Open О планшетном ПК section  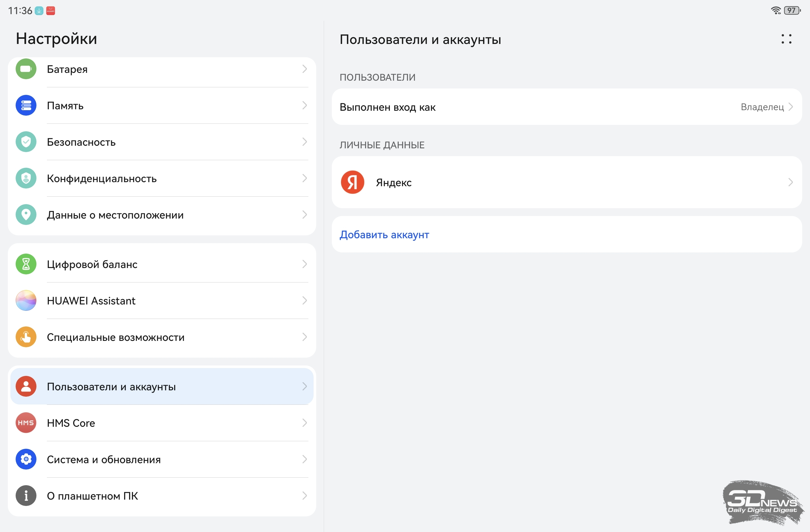click(x=93, y=496)
